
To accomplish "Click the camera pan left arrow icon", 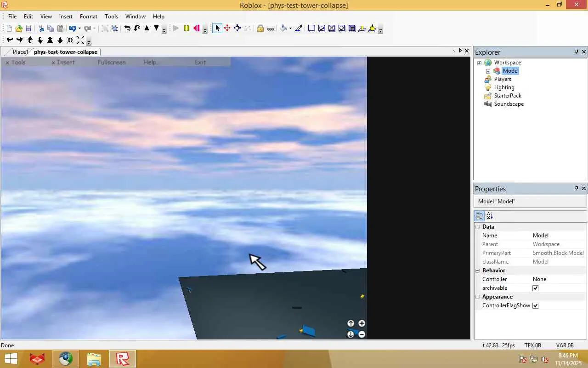I will tap(10, 40).
